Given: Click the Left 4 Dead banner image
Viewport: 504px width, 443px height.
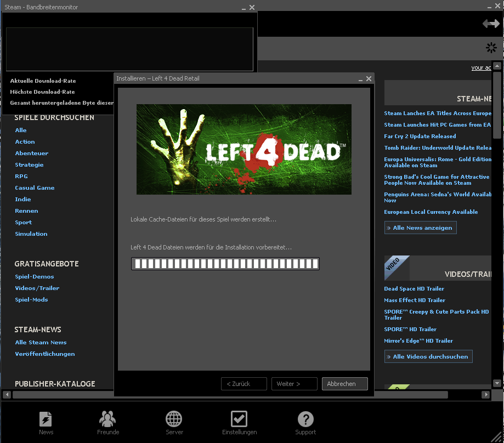Looking at the screenshot, I should (244, 149).
